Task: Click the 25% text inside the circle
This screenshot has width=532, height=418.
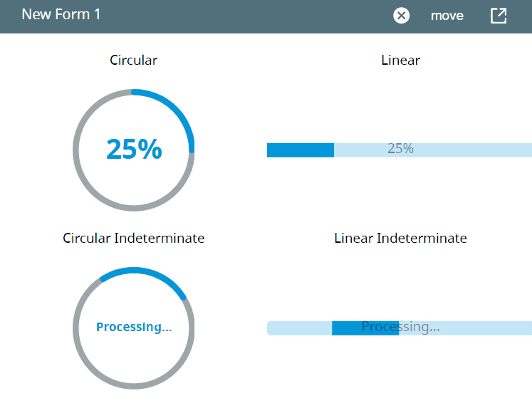Action: pyautogui.click(x=134, y=150)
